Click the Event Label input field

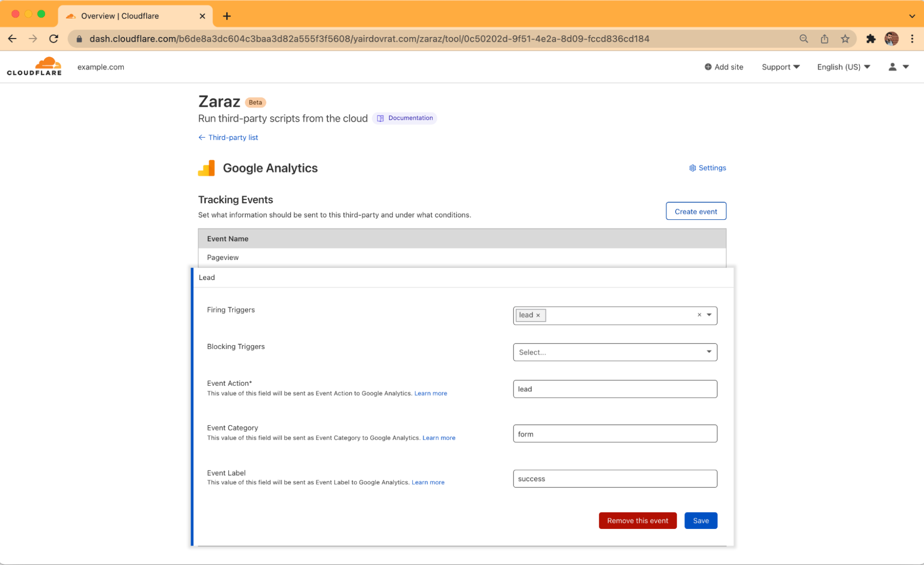pos(615,479)
